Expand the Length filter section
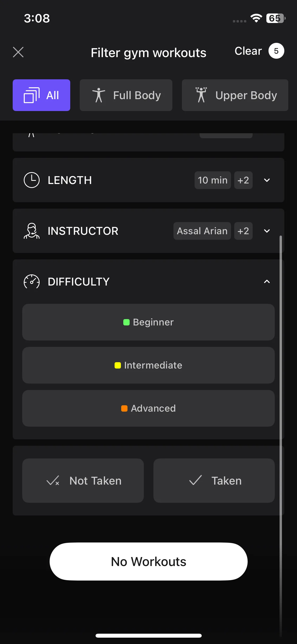The width and height of the screenshot is (297, 644). pyautogui.click(x=267, y=180)
